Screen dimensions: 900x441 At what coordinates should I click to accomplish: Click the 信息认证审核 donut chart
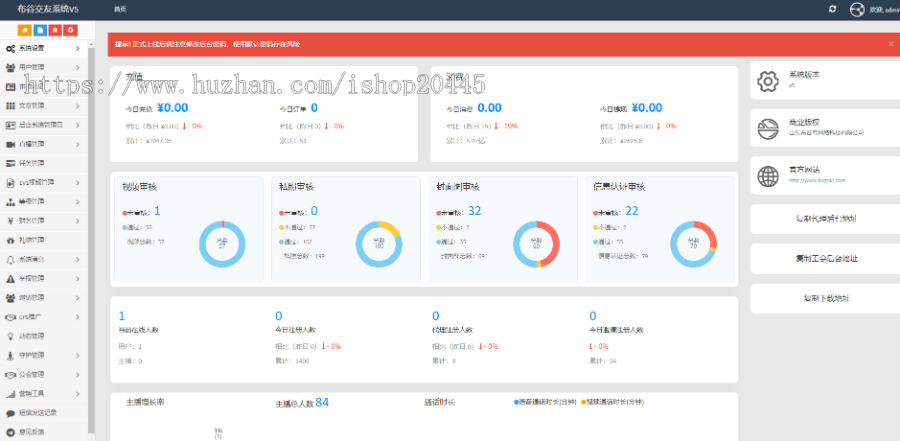693,244
